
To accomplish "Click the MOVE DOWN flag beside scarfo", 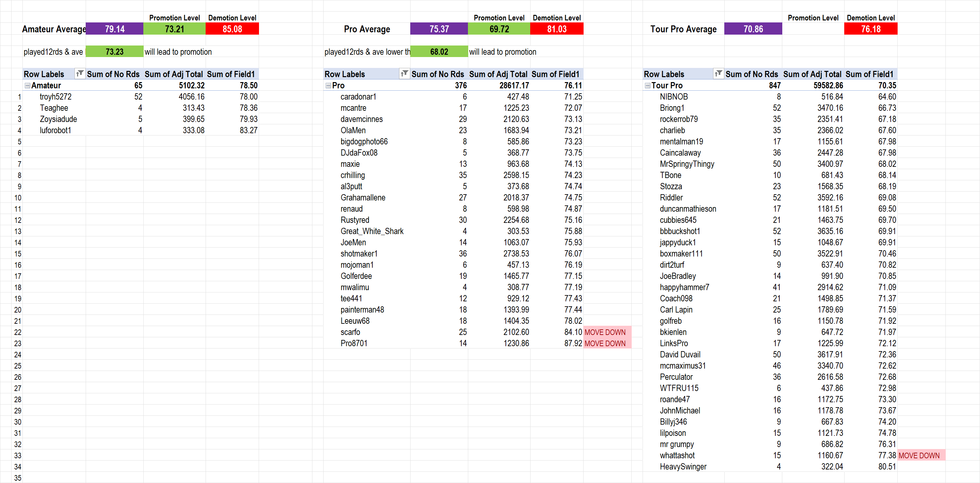I will pyautogui.click(x=605, y=332).
